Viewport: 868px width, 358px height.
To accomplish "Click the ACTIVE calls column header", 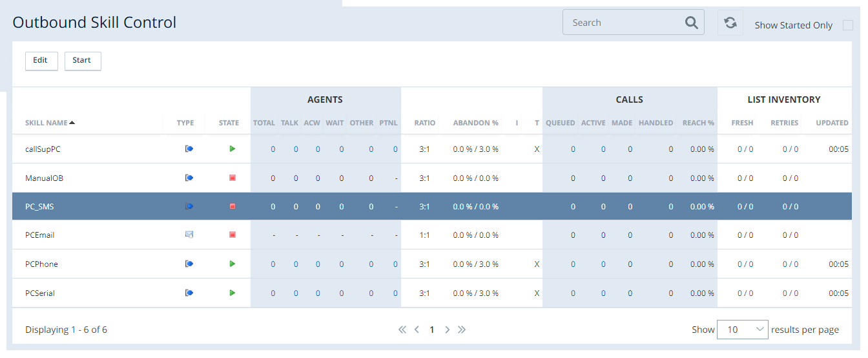I will tap(593, 123).
